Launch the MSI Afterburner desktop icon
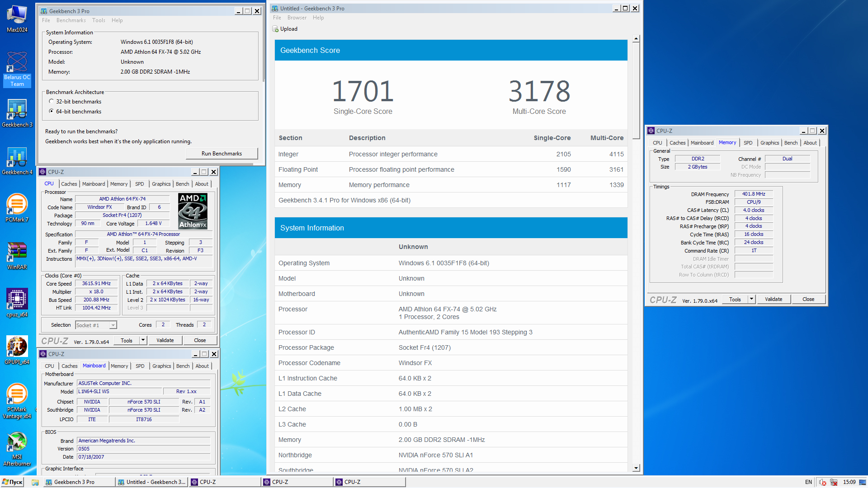 pos(17,449)
